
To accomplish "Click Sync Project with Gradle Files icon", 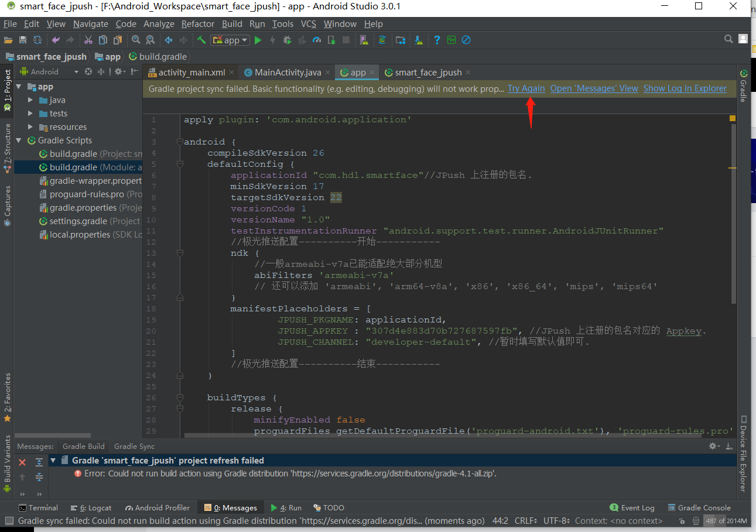I will pyautogui.click(x=382, y=40).
